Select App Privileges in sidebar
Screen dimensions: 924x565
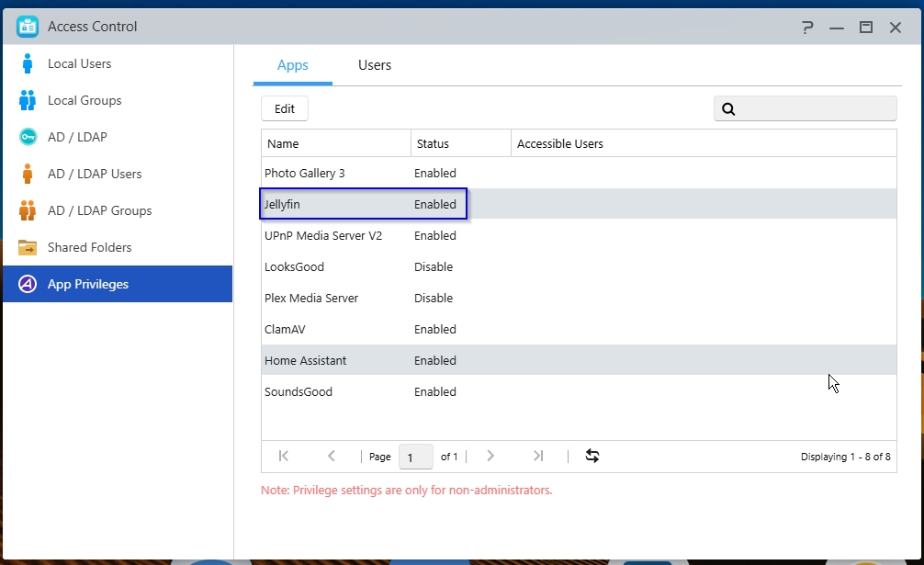click(88, 285)
